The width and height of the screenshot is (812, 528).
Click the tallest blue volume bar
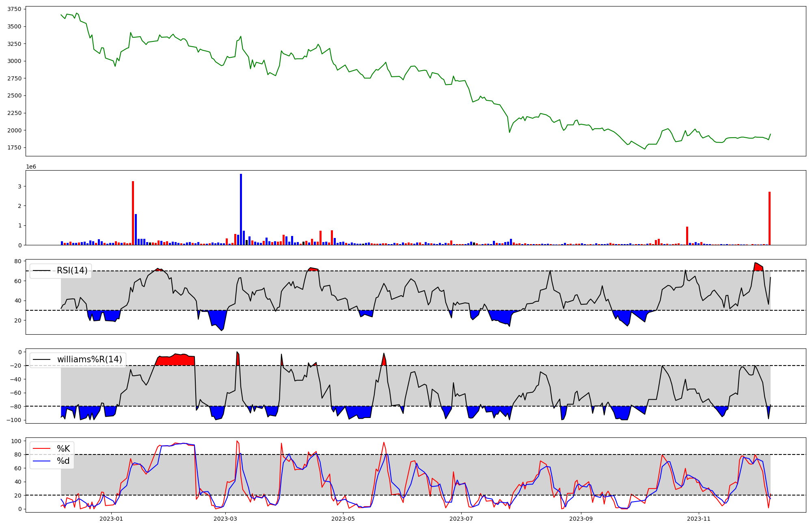point(241,210)
